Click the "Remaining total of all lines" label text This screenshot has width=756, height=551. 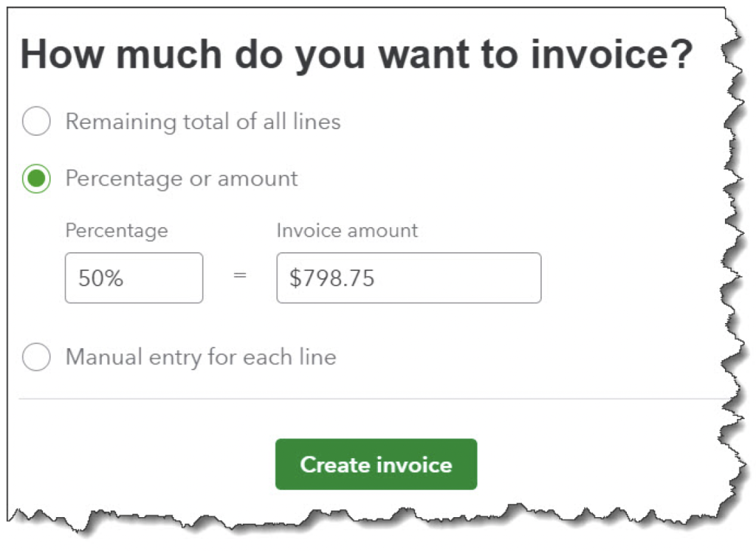click(x=203, y=121)
